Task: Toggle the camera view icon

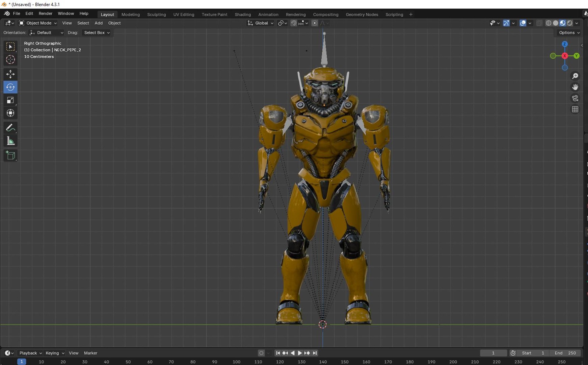Action: [x=575, y=98]
